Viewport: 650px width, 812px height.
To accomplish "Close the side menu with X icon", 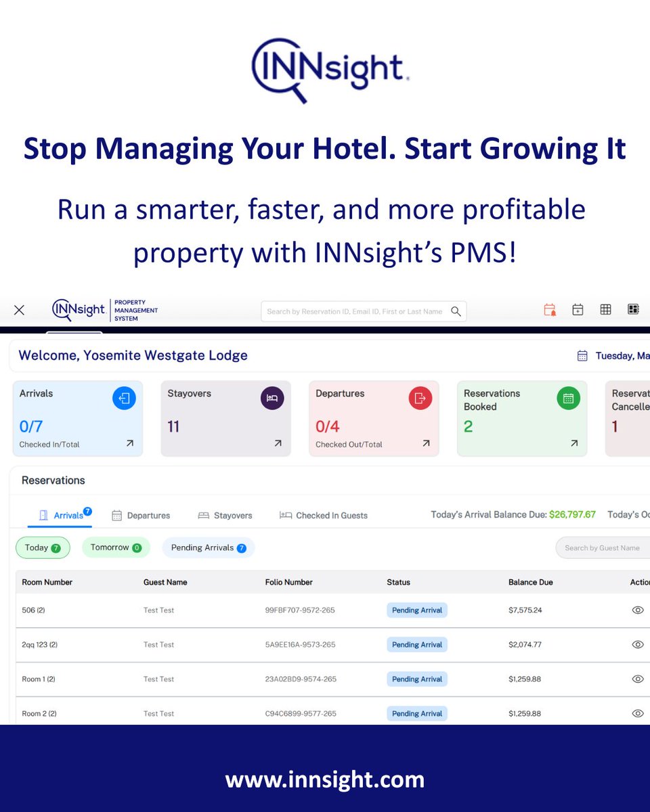I will [19, 310].
